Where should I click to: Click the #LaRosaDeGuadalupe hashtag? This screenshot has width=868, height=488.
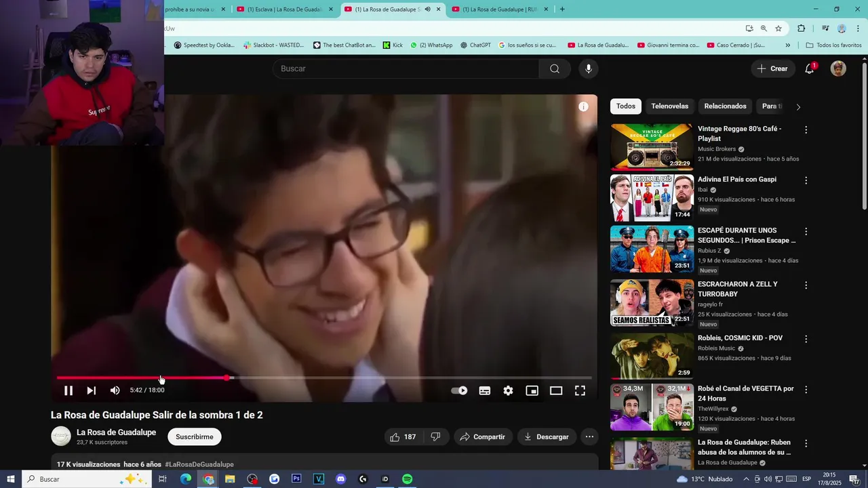tap(199, 464)
